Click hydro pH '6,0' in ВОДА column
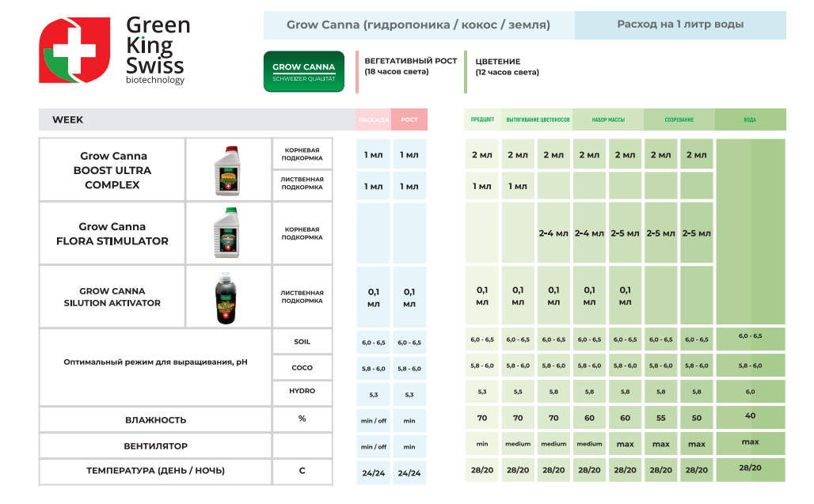This screenshot has width=814, height=504. (750, 392)
